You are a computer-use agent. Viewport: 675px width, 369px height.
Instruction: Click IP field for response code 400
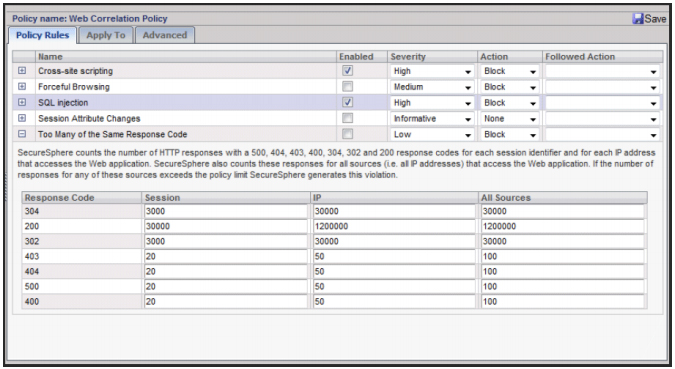[394, 302]
